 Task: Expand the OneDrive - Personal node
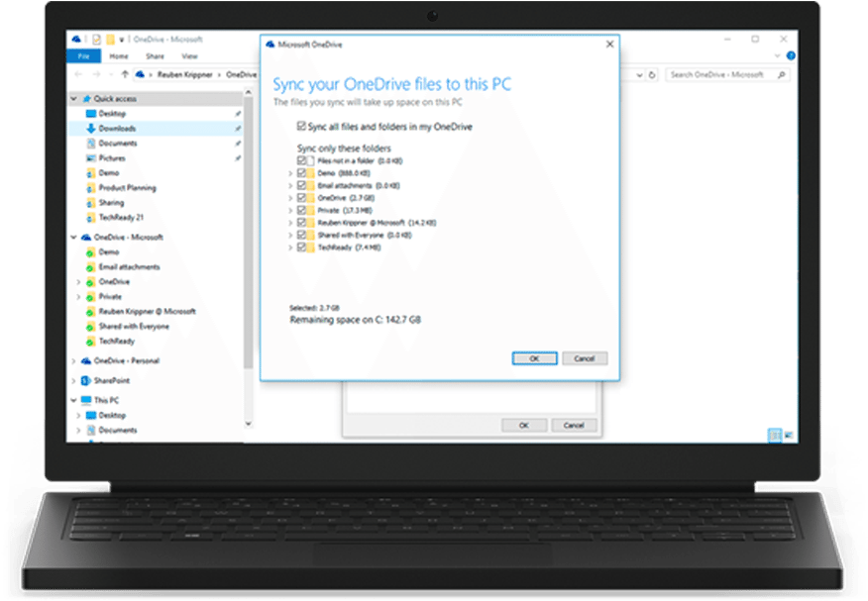[x=73, y=361]
